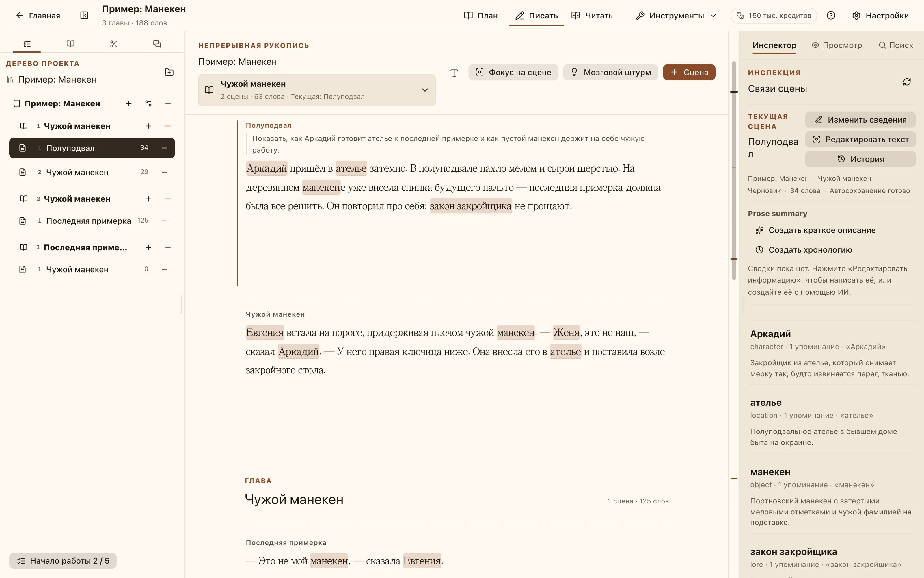Open the typography T icon

coord(454,73)
